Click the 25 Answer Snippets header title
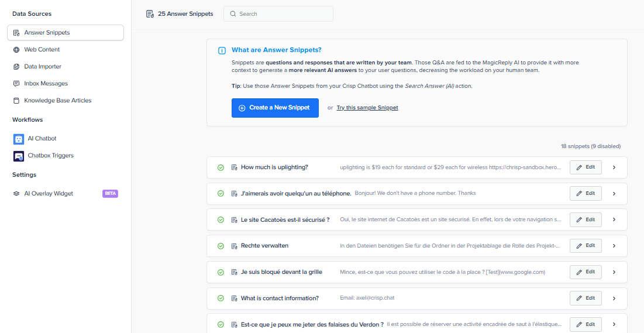644x333 pixels. tap(185, 14)
